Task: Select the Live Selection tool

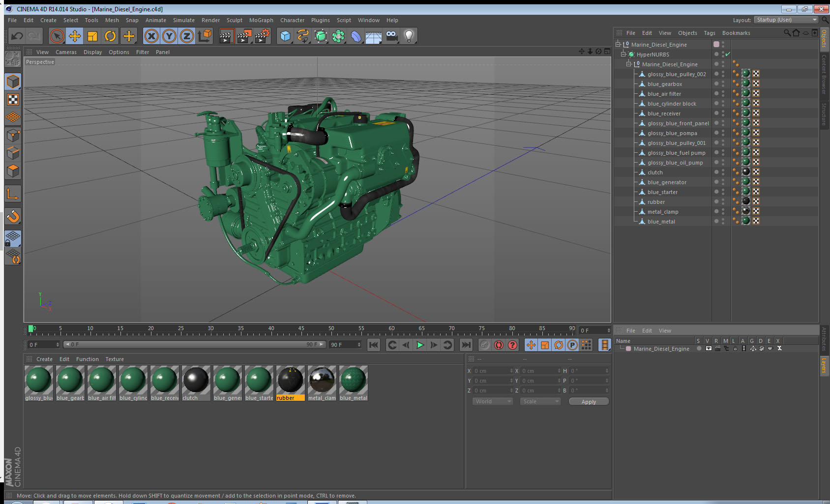Action: coord(57,36)
